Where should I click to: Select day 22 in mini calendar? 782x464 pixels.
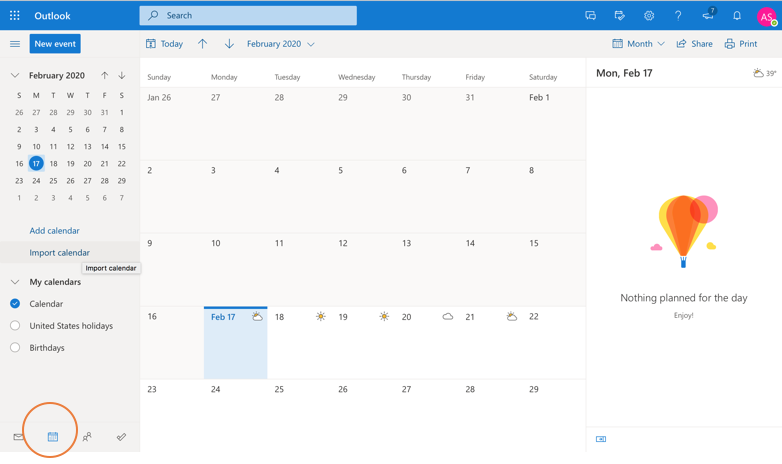pyautogui.click(x=122, y=164)
